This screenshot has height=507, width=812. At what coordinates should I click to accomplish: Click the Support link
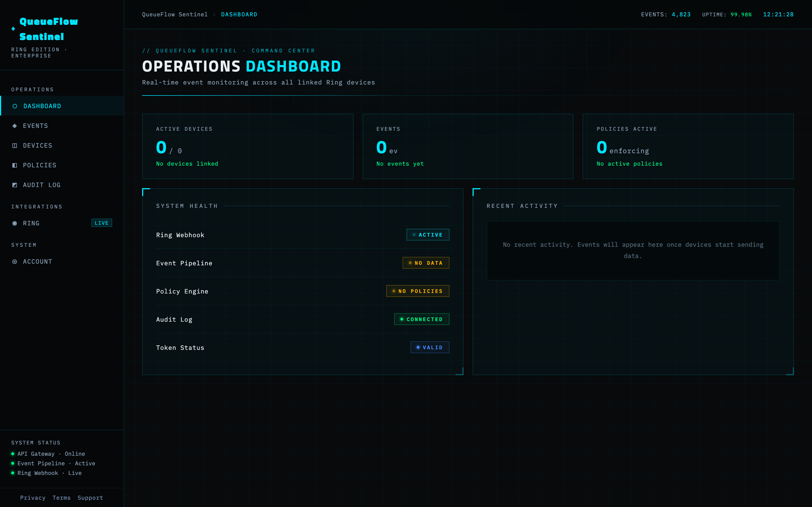click(x=90, y=498)
